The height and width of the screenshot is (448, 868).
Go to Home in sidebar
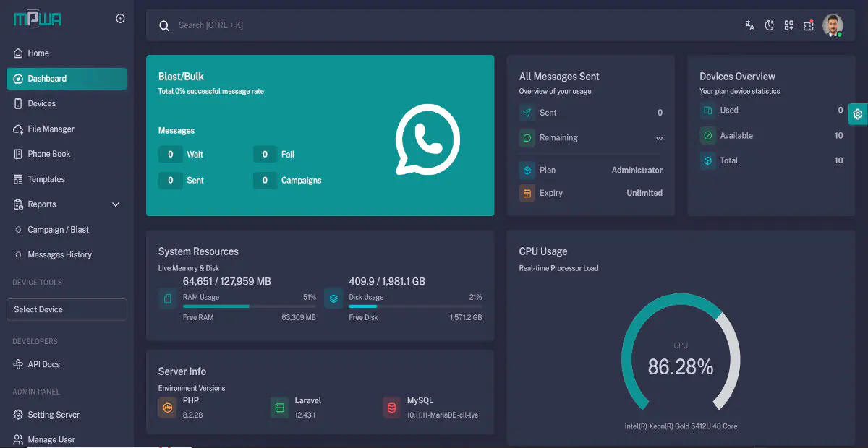point(38,53)
